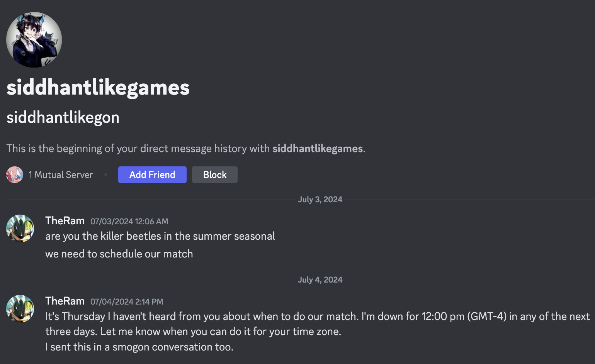
Task: Click the TheRam username above the first message
Action: tap(65, 221)
